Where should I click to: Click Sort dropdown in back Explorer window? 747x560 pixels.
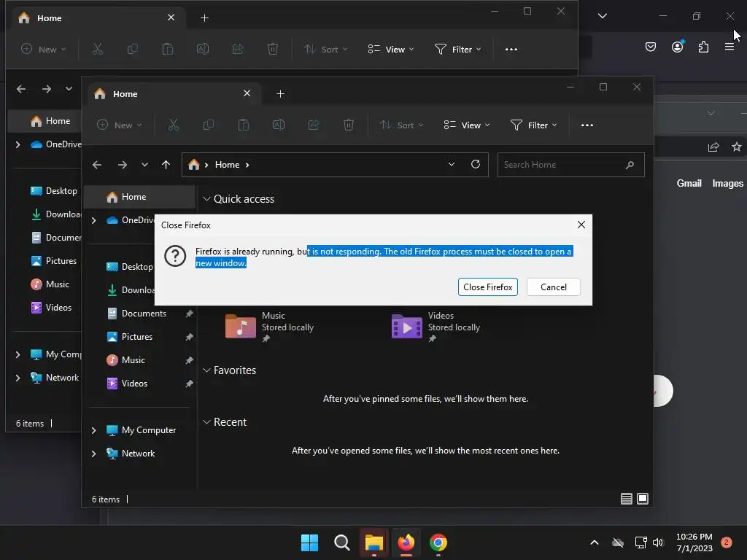pos(326,49)
